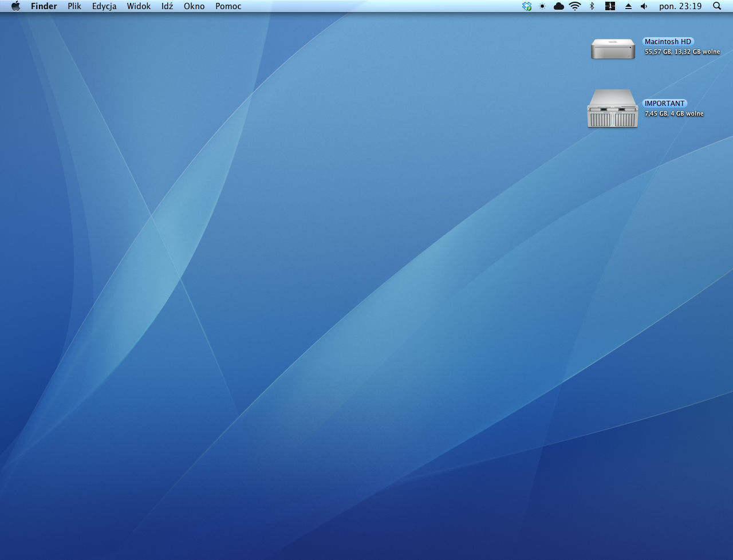Open the Okno menu

click(x=194, y=6)
